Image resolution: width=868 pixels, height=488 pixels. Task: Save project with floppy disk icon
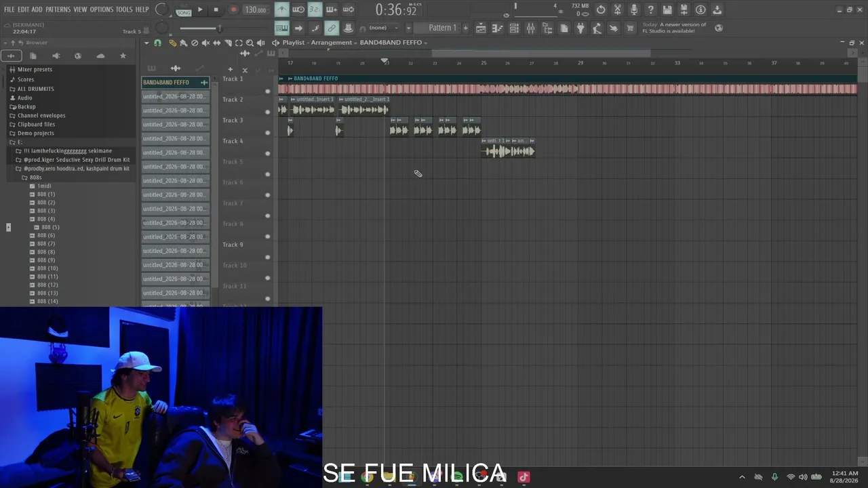(x=667, y=9)
